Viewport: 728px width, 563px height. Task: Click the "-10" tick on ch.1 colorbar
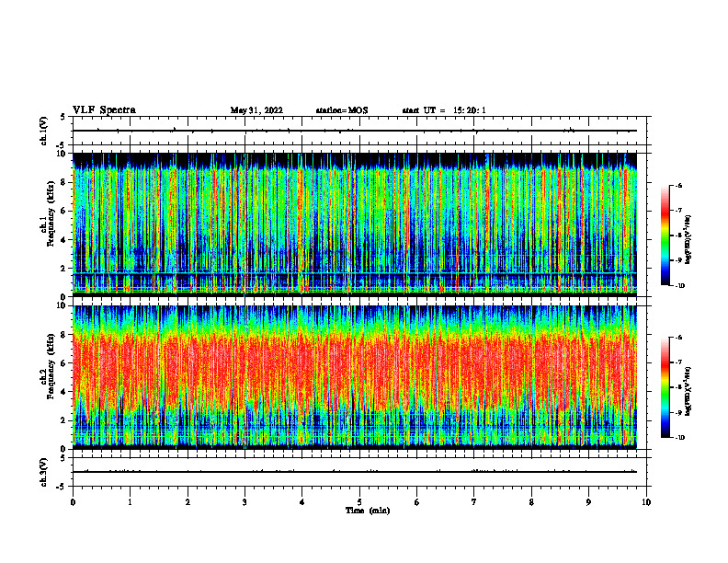(x=680, y=286)
